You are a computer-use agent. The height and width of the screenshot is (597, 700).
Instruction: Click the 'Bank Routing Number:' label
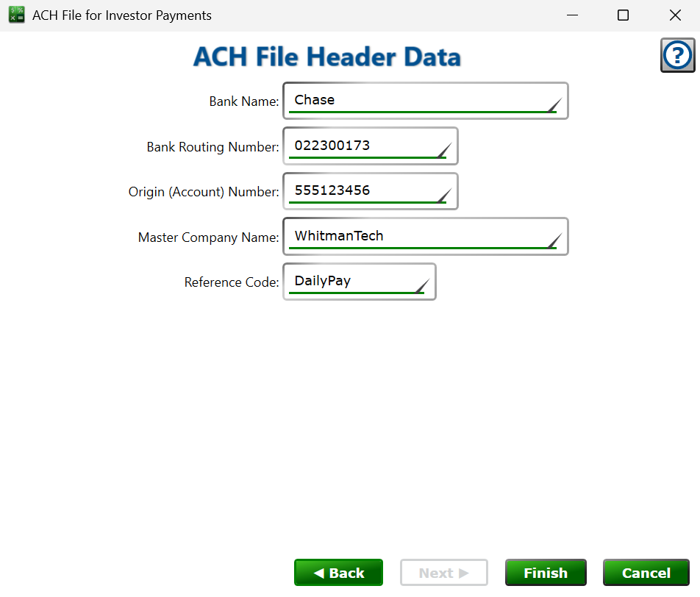click(213, 147)
